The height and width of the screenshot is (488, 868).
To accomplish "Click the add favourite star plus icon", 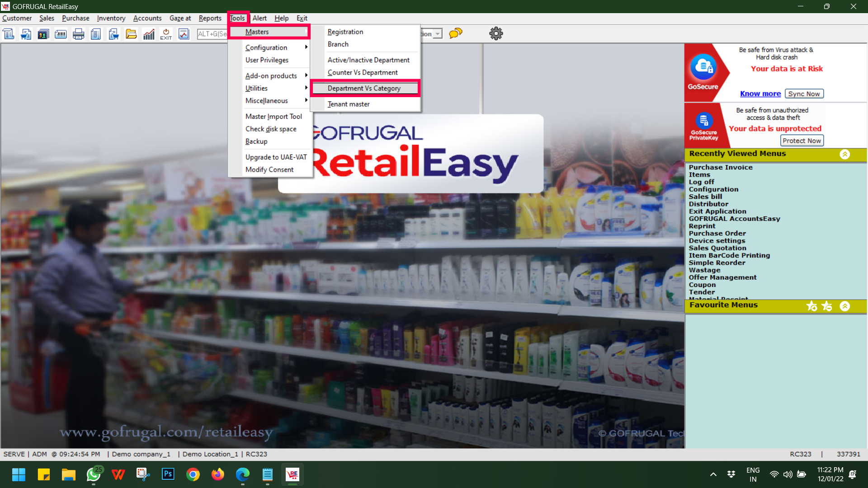I will coord(811,306).
